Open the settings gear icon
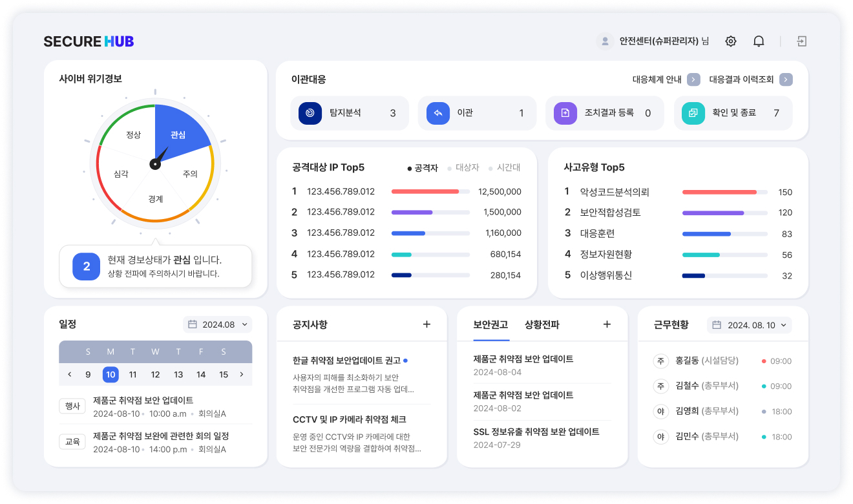Screen dimensions: 853x504 731,41
